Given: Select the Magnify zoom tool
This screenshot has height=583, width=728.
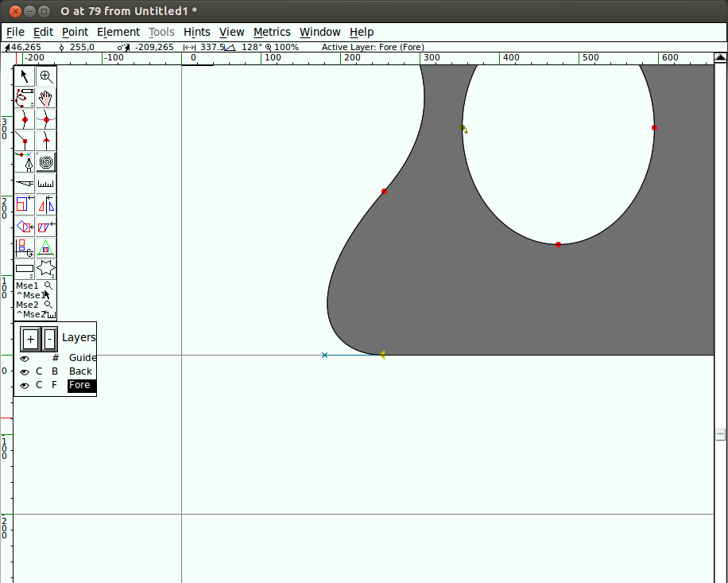Looking at the screenshot, I should tap(46, 76).
